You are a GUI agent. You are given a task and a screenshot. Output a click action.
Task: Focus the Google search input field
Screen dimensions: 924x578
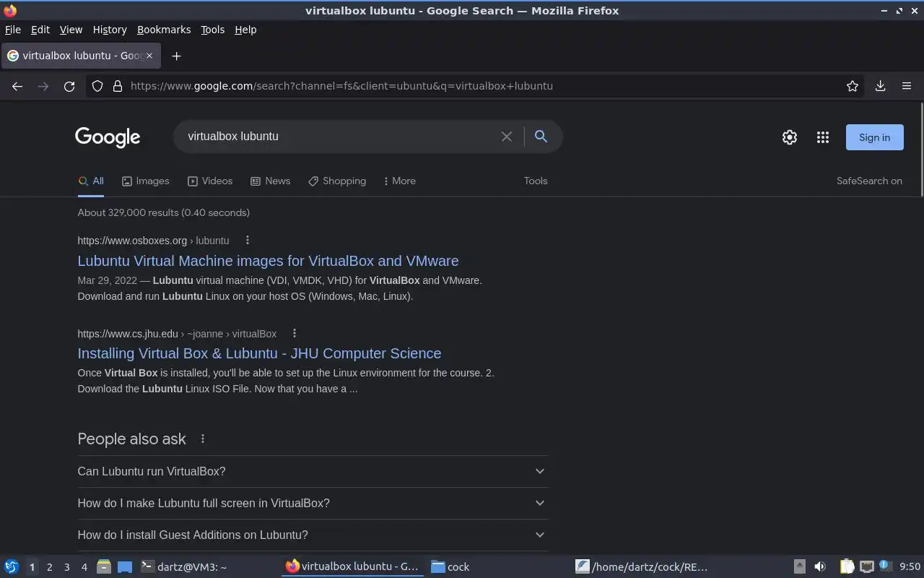(x=339, y=137)
